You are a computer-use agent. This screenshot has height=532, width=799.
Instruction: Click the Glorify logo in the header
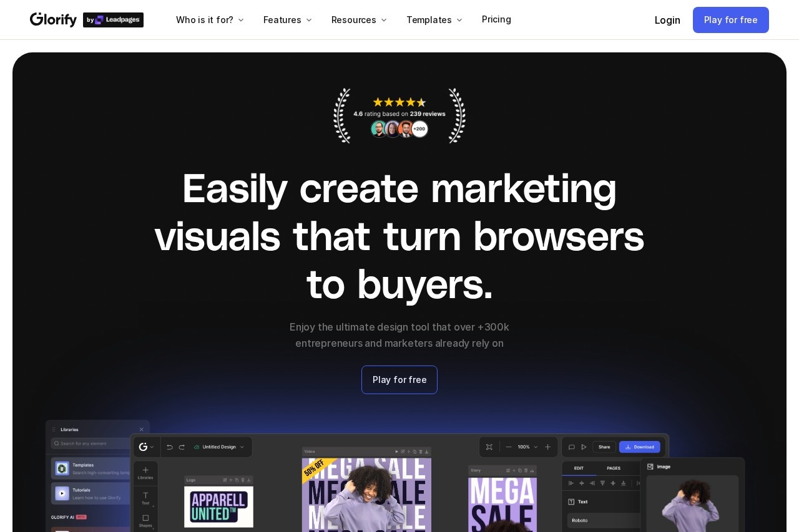(x=54, y=20)
